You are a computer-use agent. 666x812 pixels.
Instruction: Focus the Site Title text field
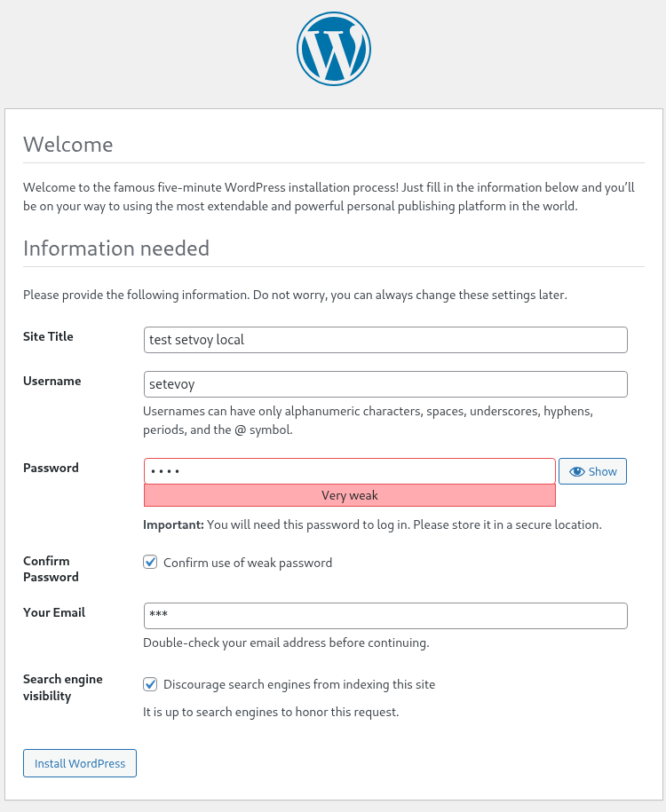(385, 340)
